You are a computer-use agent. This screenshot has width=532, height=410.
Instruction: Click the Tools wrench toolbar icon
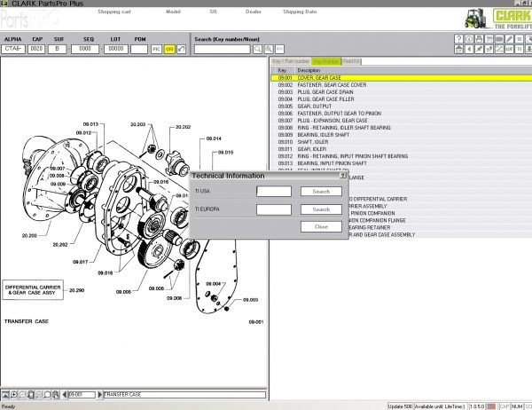click(499, 50)
